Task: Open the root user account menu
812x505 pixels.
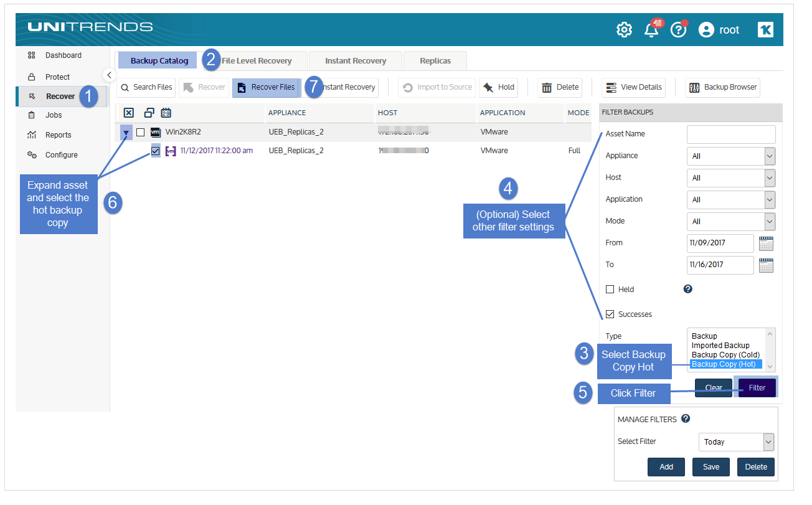Action: 719,29
